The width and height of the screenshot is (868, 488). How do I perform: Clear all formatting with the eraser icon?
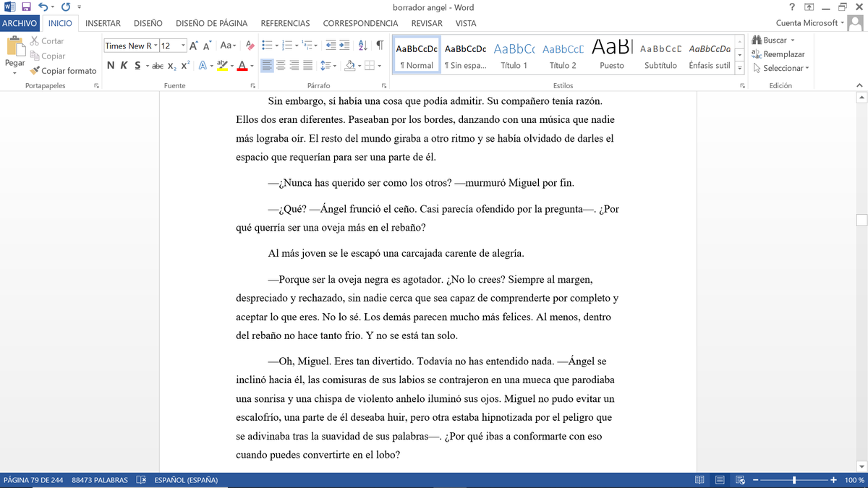point(250,46)
